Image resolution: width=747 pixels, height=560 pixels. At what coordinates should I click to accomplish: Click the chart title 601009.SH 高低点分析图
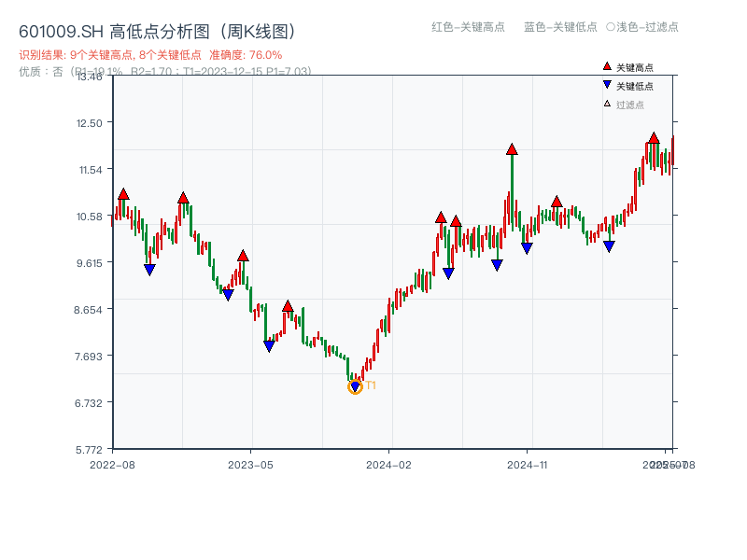[157, 32]
